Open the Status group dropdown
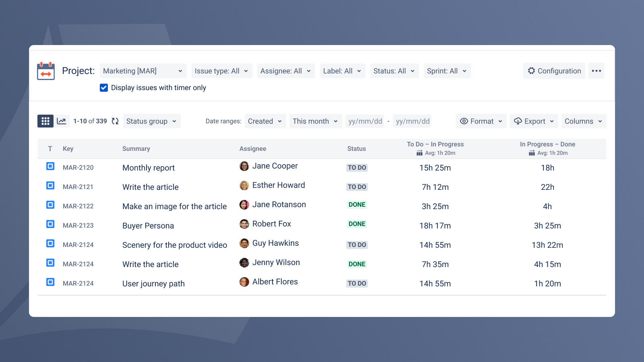Viewport: 644px width, 362px height. pos(152,121)
